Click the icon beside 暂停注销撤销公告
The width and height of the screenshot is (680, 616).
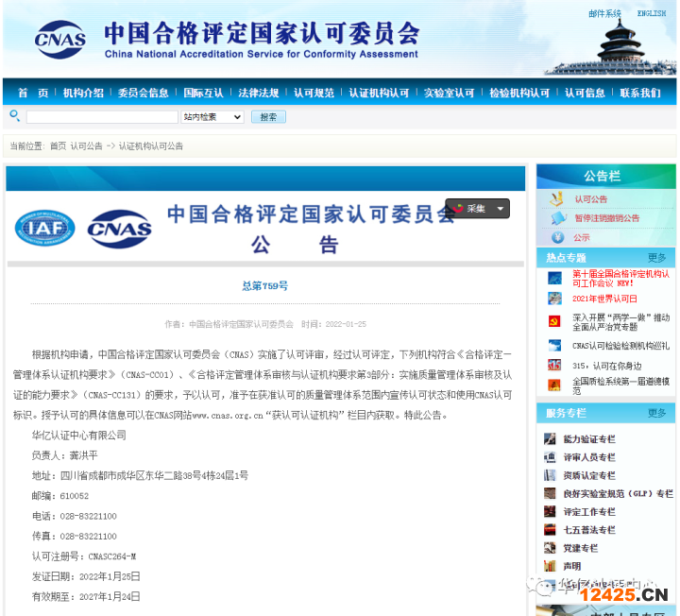558,217
